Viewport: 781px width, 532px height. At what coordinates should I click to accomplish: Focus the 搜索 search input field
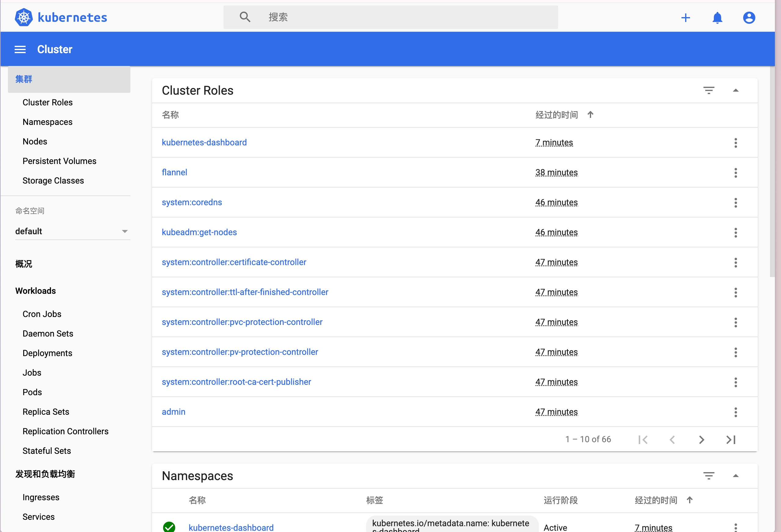point(390,17)
